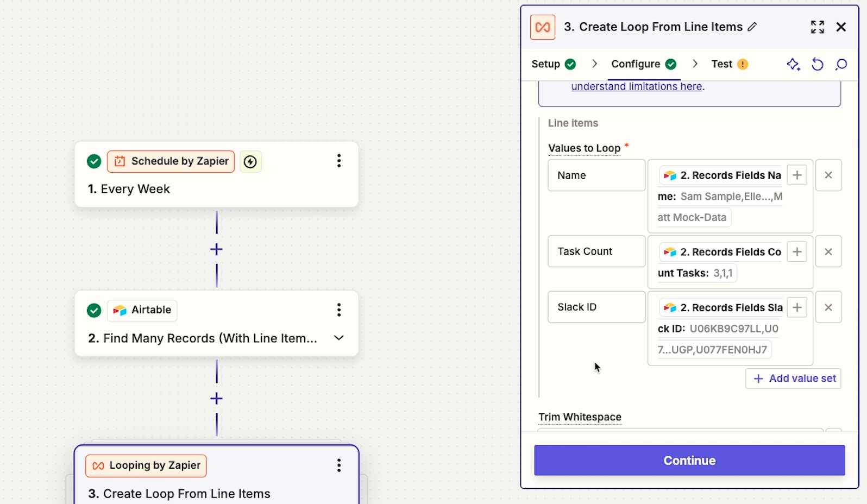Insert data with plus in Slack ID row
This screenshot has width=867, height=504.
797,308
